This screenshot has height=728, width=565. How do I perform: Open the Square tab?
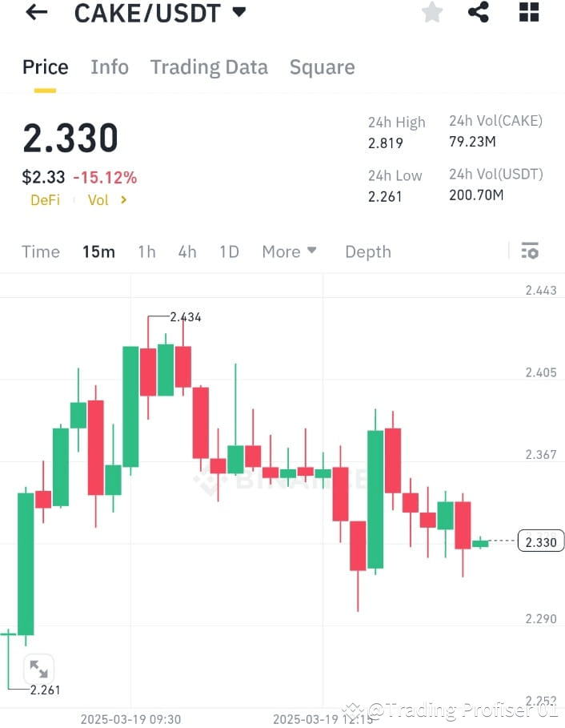[322, 67]
